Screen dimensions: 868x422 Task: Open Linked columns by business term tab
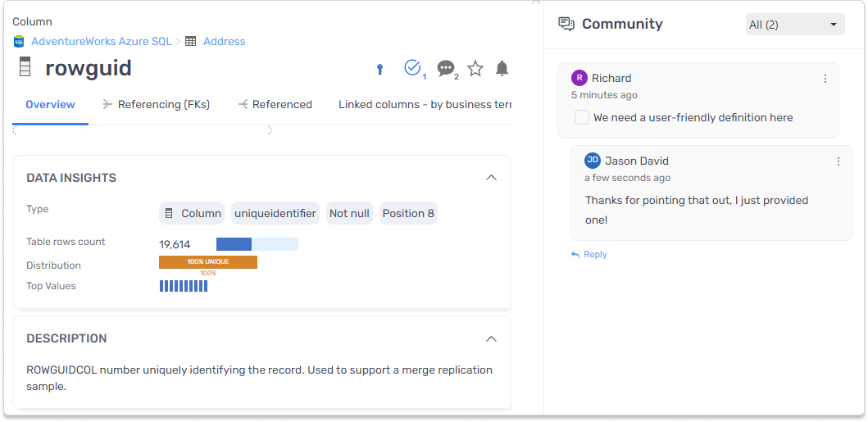(x=425, y=105)
